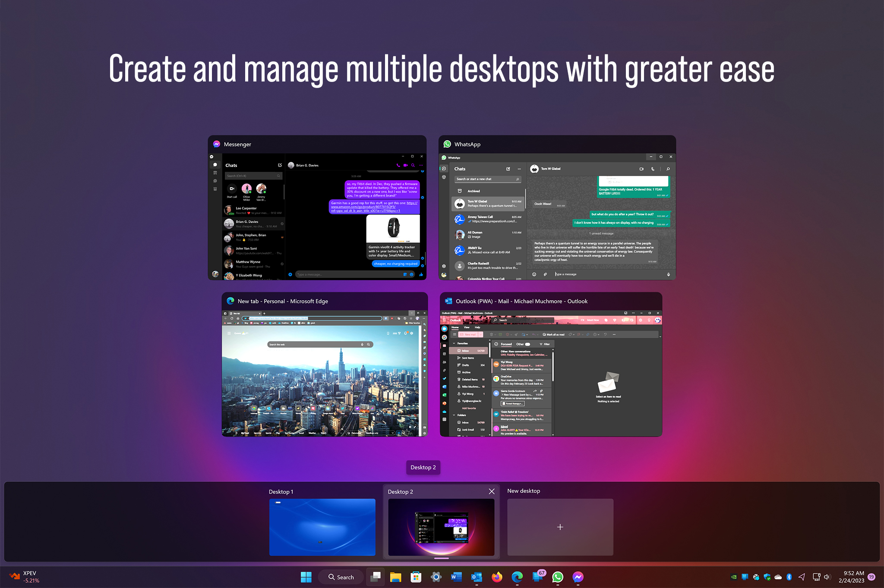Click the Desktop 2 tooltip label
The width and height of the screenshot is (884, 588).
click(x=423, y=467)
